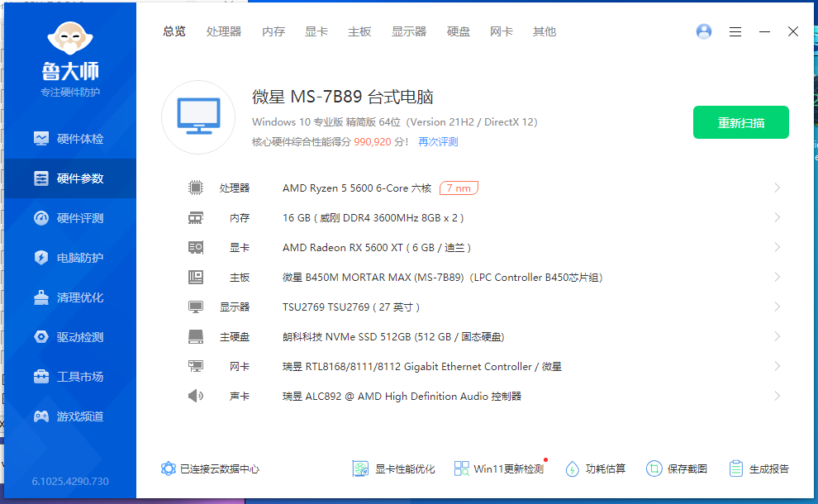Click the 7 nm process badge
The height and width of the screenshot is (504, 818).
[x=459, y=188]
